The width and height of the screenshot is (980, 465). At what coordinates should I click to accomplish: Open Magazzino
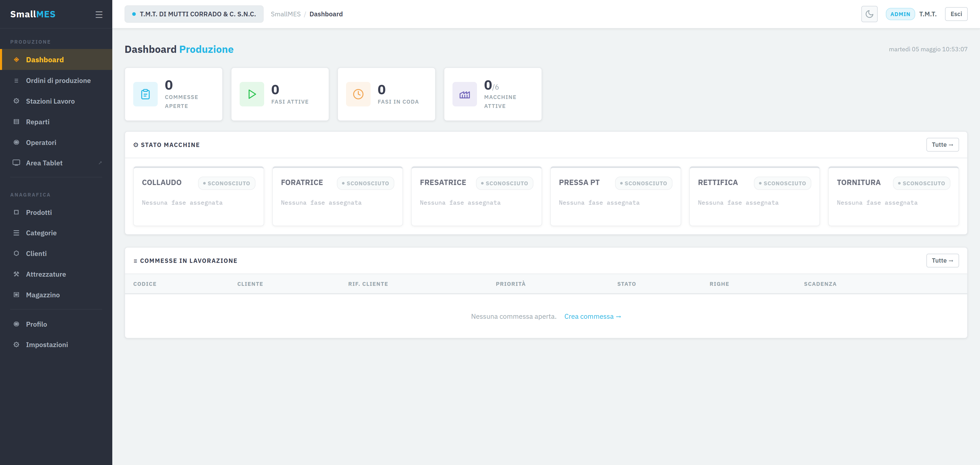(x=56, y=295)
